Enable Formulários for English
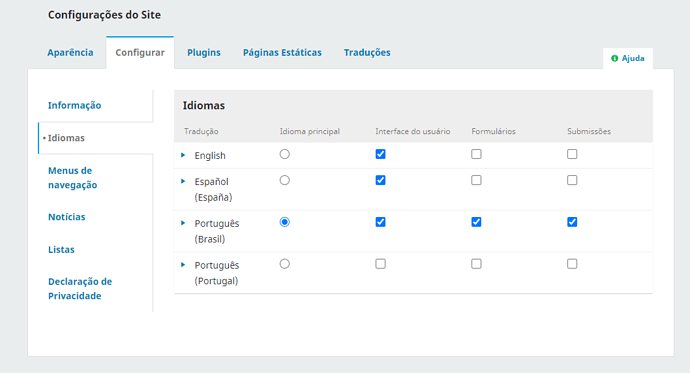690x373 pixels. (x=476, y=154)
